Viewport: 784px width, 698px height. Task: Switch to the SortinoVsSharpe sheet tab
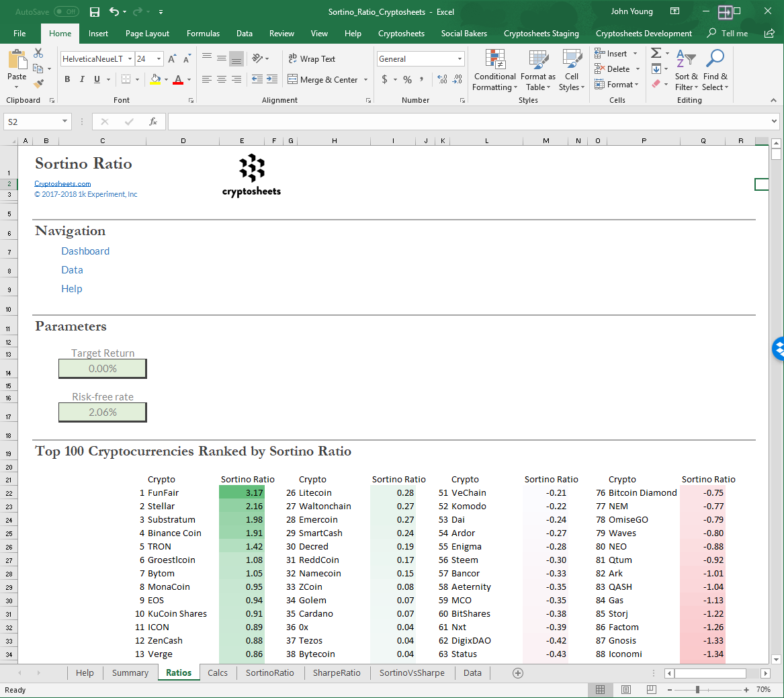pyautogui.click(x=411, y=672)
